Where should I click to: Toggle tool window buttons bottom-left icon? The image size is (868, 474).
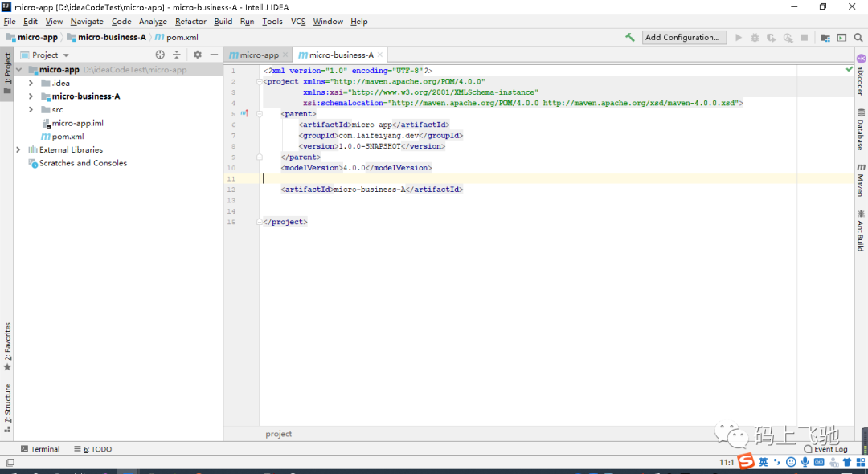coord(10,463)
